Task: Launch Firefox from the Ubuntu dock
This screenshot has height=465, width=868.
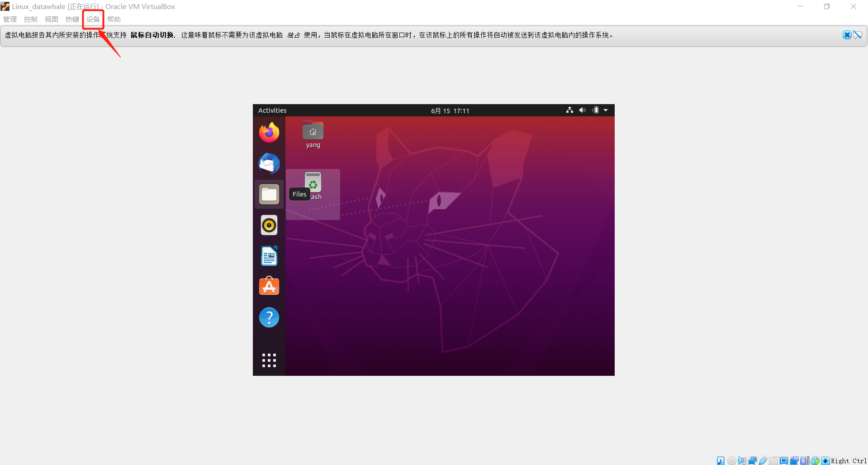Action: [269, 132]
